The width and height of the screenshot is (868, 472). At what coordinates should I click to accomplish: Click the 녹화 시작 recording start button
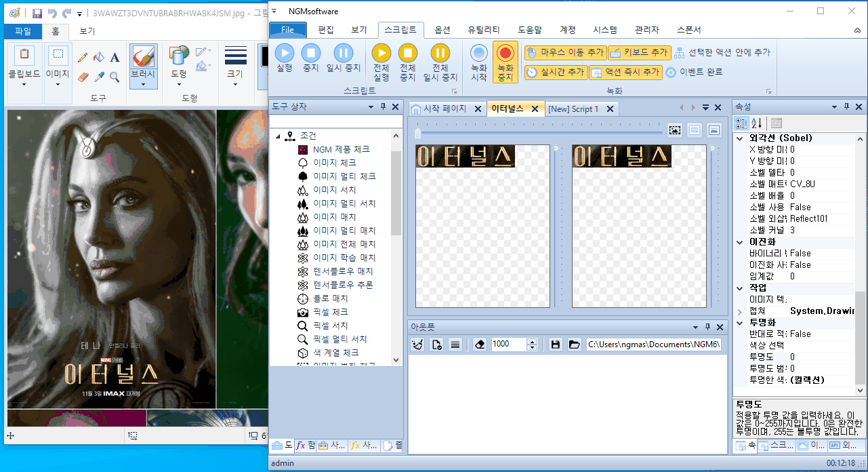coord(479,62)
